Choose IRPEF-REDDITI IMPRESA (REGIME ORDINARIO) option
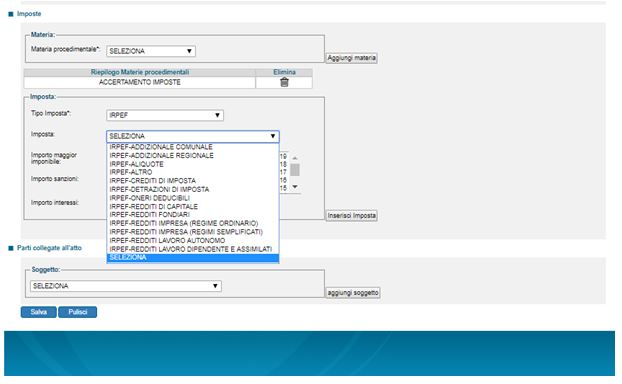This screenshot has height=384, width=622. [x=193, y=223]
